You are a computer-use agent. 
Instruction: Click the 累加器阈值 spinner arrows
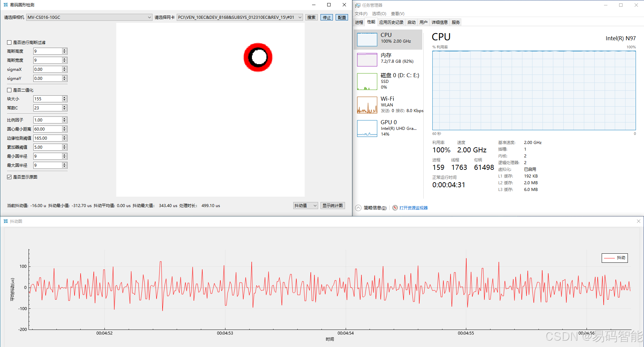click(64, 147)
